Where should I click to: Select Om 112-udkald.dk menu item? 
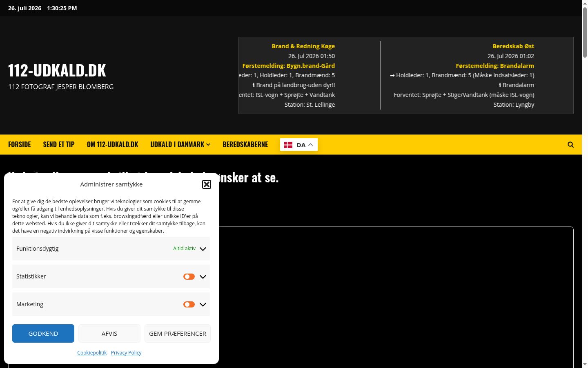click(x=112, y=145)
